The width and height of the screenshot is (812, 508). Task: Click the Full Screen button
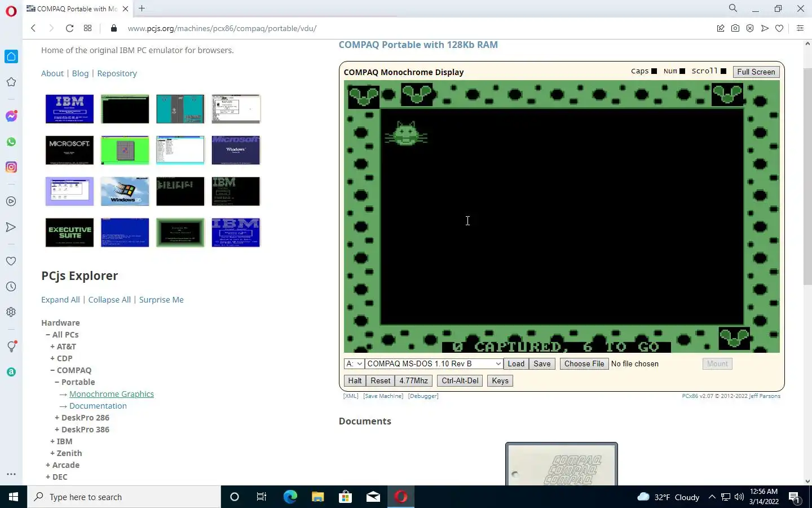[x=756, y=72]
